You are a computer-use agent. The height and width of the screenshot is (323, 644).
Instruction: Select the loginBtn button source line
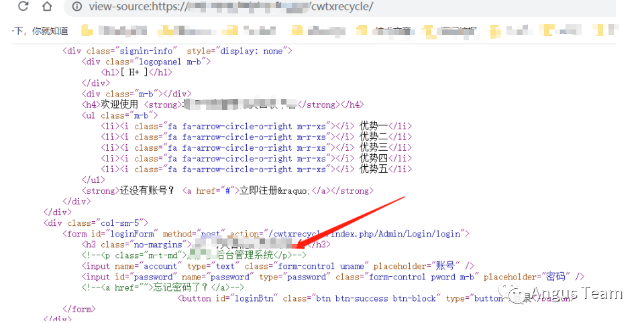click(x=374, y=298)
